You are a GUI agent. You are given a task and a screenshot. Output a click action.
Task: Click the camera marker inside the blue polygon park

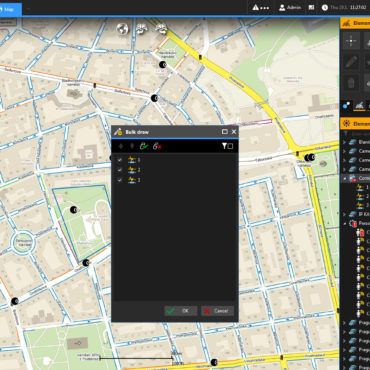click(x=74, y=210)
